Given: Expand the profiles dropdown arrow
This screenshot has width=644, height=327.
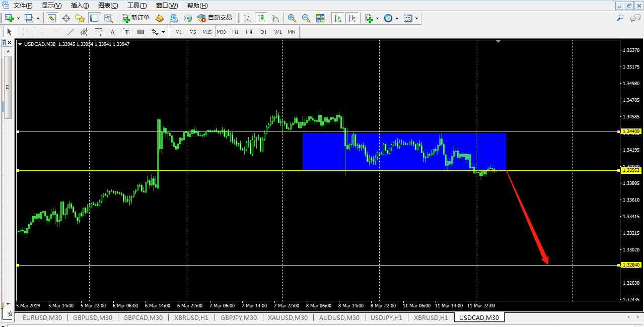Looking at the screenshot, I should (38, 18).
